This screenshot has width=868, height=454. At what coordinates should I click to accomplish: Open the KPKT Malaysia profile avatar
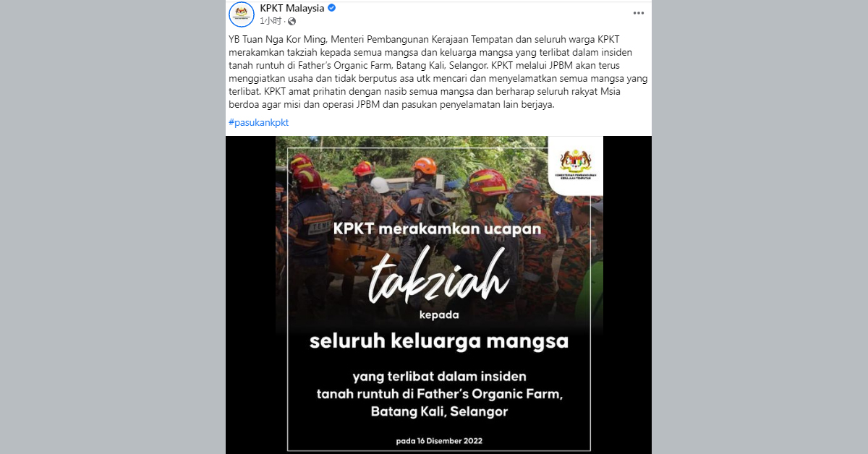coord(242,14)
